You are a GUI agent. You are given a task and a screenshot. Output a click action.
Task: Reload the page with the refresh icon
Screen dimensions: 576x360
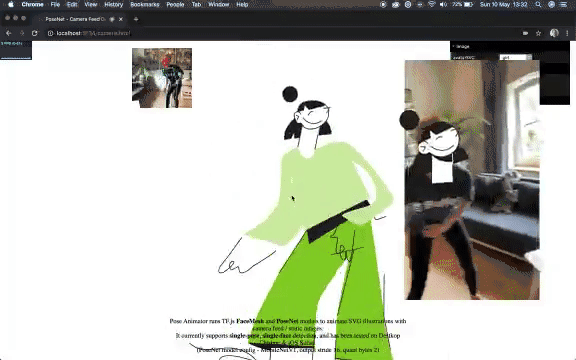click(35, 33)
